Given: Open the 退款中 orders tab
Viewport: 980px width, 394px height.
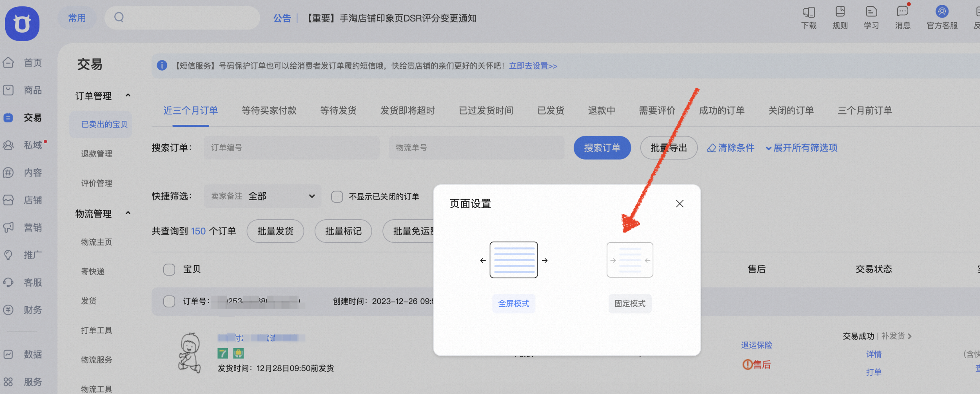Looking at the screenshot, I should coord(601,110).
